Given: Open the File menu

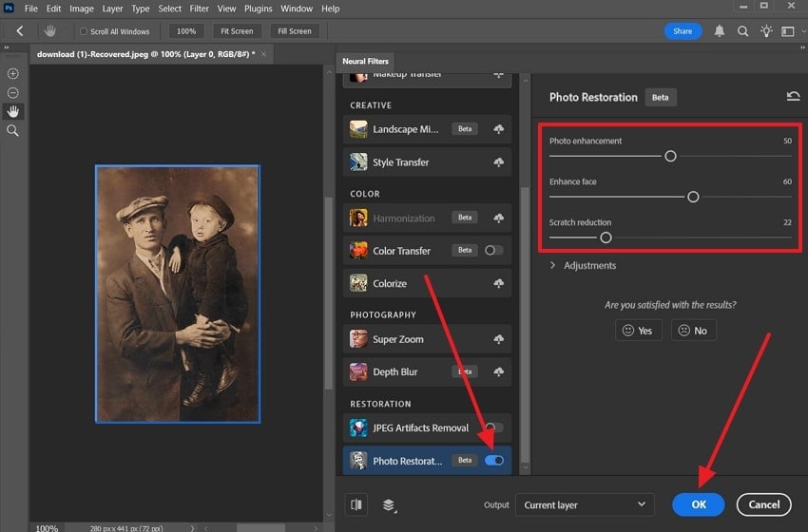Looking at the screenshot, I should tap(31, 9).
